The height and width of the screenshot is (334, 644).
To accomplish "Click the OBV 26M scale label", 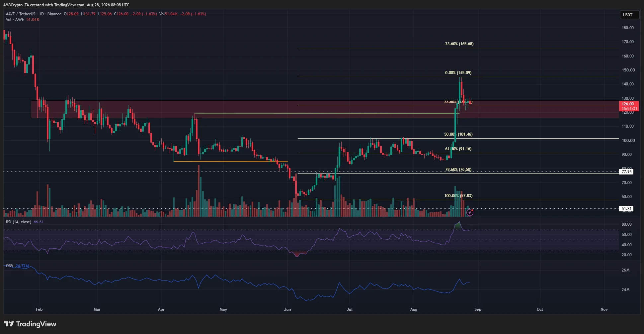I will pos(625,270).
